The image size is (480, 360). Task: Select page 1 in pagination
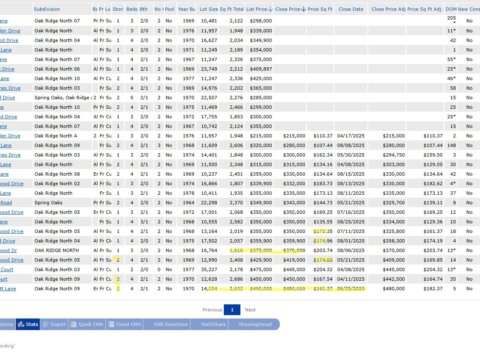coord(232,310)
